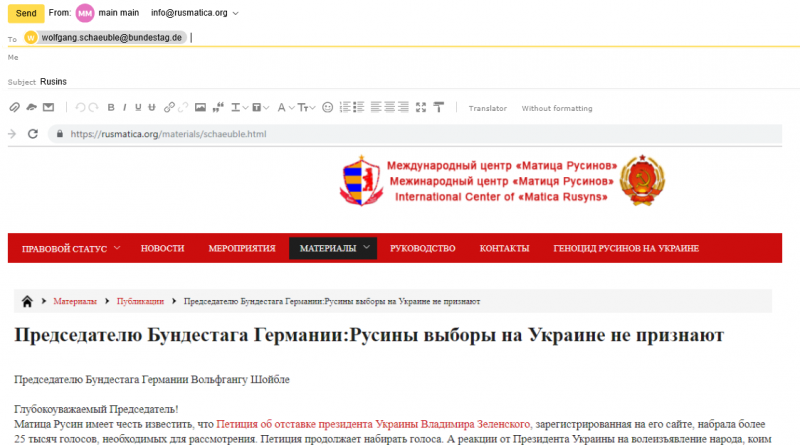
Task: Attach a file from cloud storage icon
Action: pyautogui.click(x=32, y=107)
